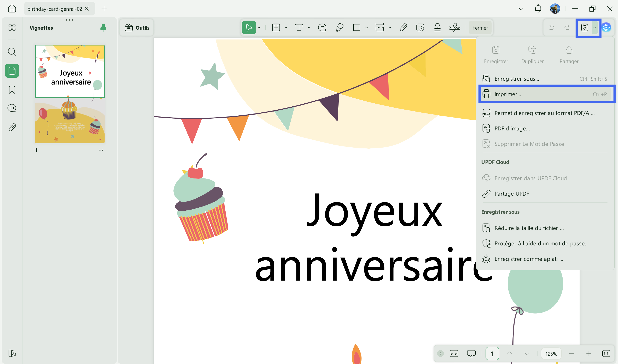
Task: Expand the shape tool dropdown arrow
Action: click(367, 28)
